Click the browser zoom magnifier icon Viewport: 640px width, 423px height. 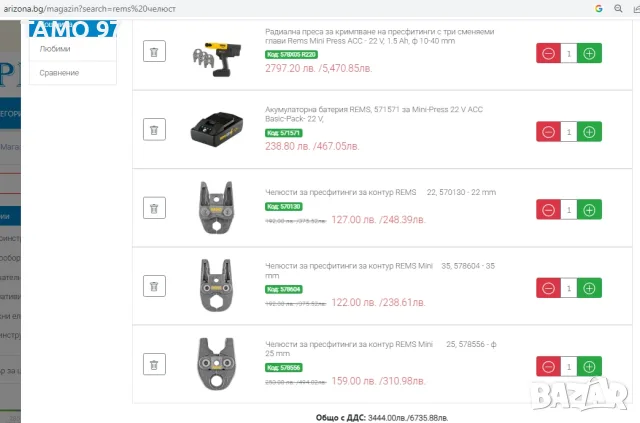(x=618, y=9)
